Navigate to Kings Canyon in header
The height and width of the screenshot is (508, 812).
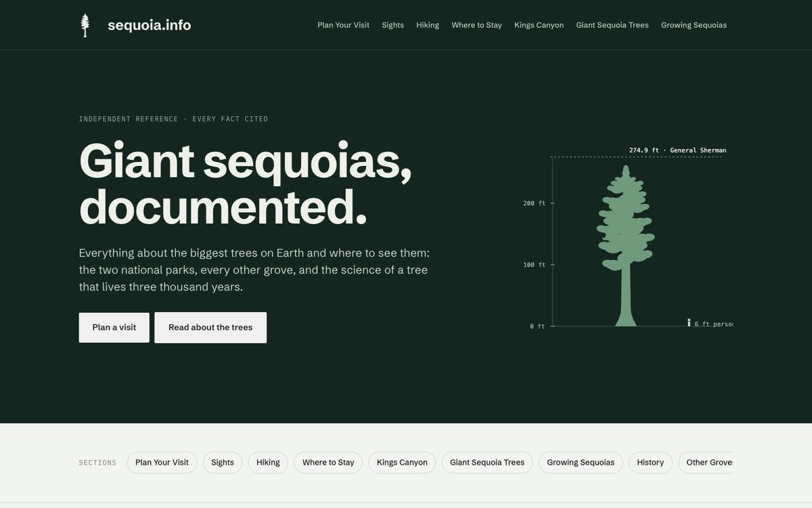539,25
